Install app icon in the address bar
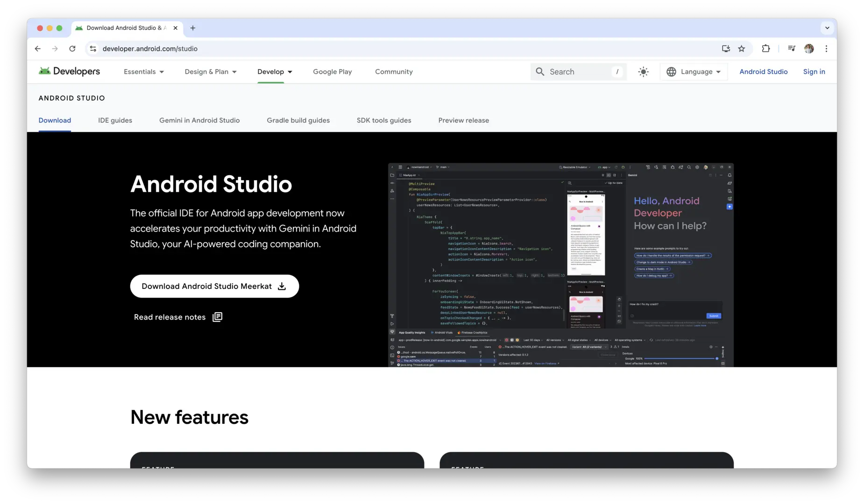 point(726,49)
